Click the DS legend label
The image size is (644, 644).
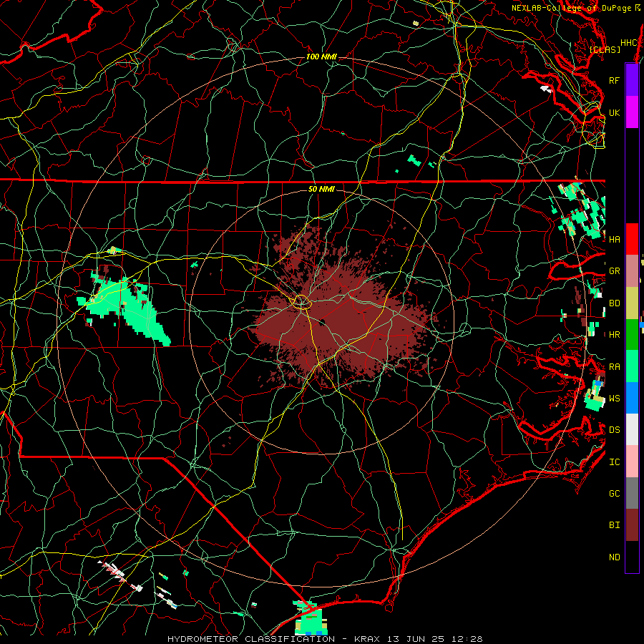[614, 430]
